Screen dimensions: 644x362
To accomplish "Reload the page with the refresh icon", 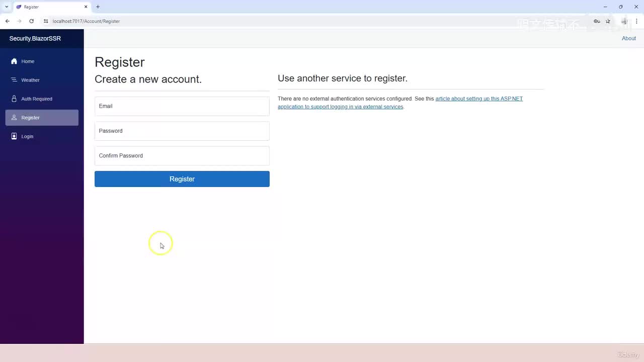I will click(32, 21).
